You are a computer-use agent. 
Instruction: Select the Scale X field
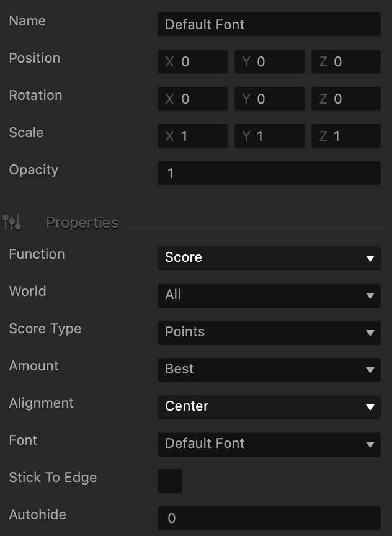click(193, 136)
